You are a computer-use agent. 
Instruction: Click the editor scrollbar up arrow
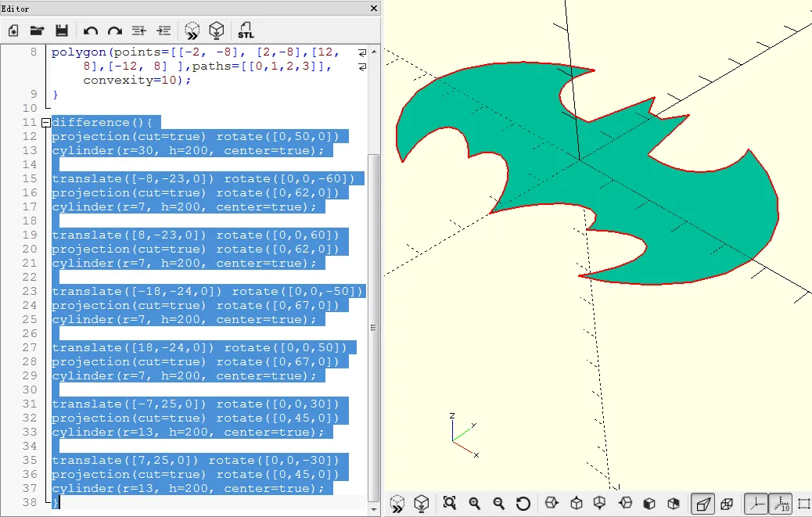[x=374, y=52]
